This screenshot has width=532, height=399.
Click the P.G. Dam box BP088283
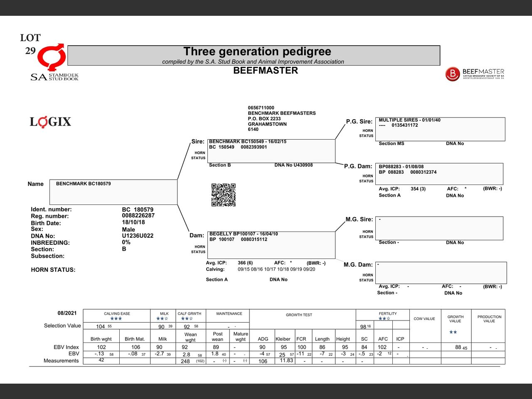tap(439, 174)
